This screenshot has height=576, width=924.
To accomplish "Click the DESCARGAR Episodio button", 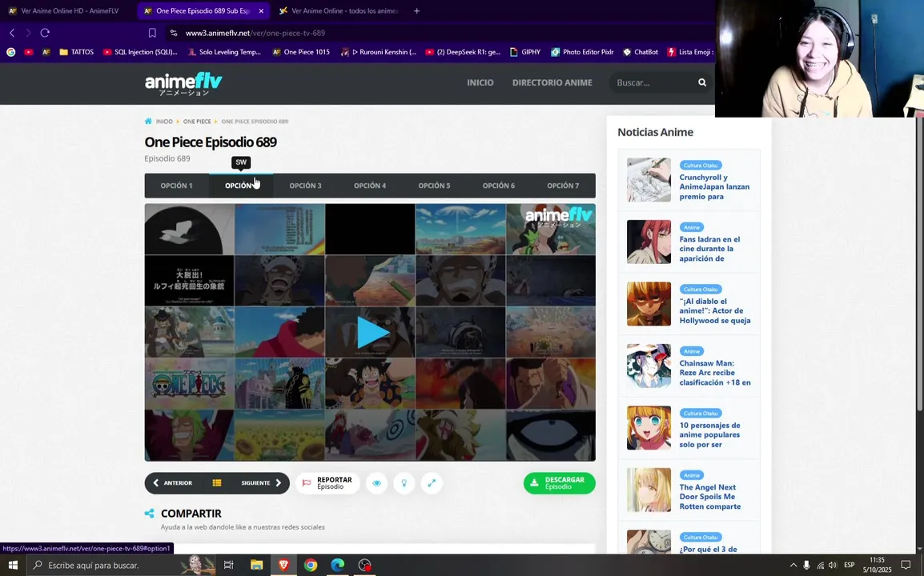I will click(559, 483).
